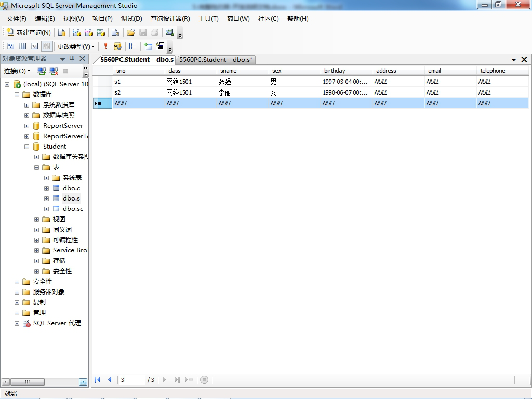
Task: Expand the dbo.sc table node
Action: (x=46, y=209)
